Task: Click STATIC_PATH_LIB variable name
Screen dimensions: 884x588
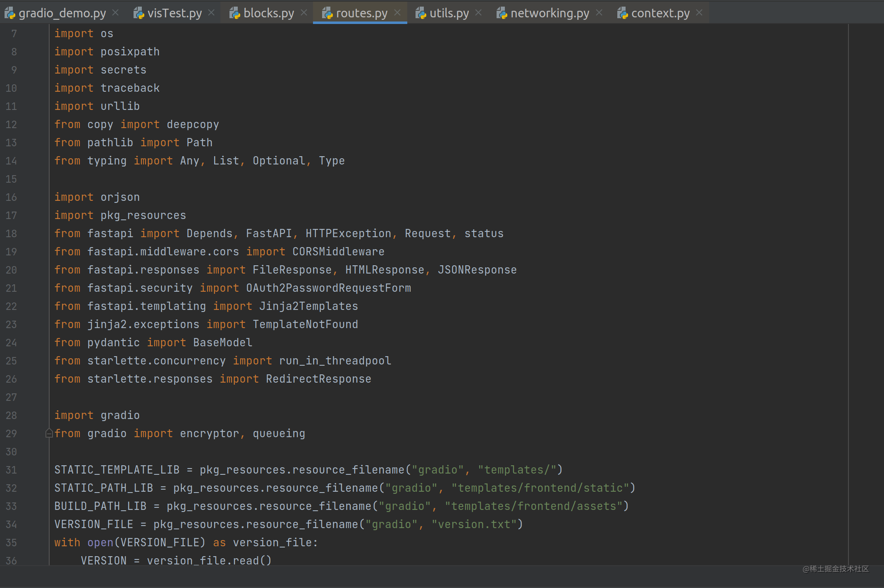Action: tap(104, 488)
